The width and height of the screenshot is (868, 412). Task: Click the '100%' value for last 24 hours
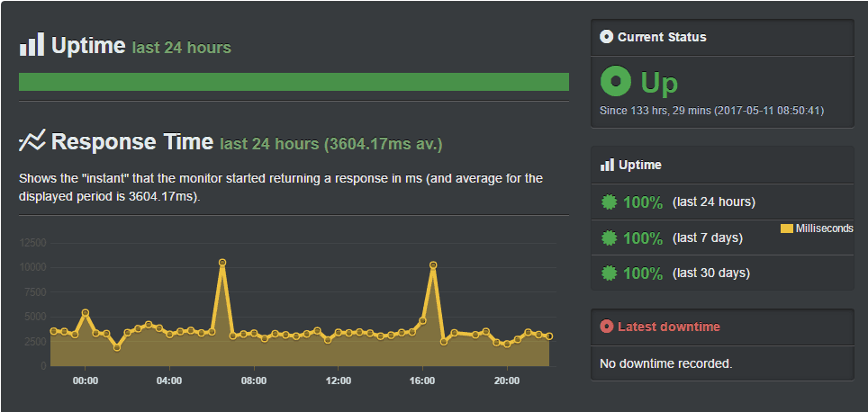point(643,202)
